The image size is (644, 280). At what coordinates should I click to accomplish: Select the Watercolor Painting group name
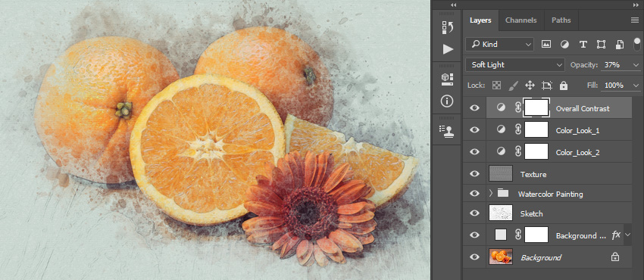point(550,194)
